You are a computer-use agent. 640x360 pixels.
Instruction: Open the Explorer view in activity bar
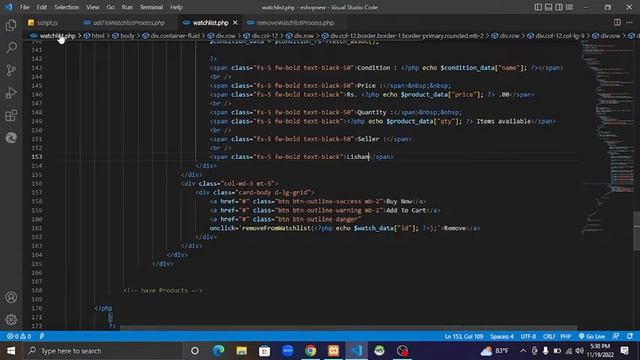tap(11, 25)
